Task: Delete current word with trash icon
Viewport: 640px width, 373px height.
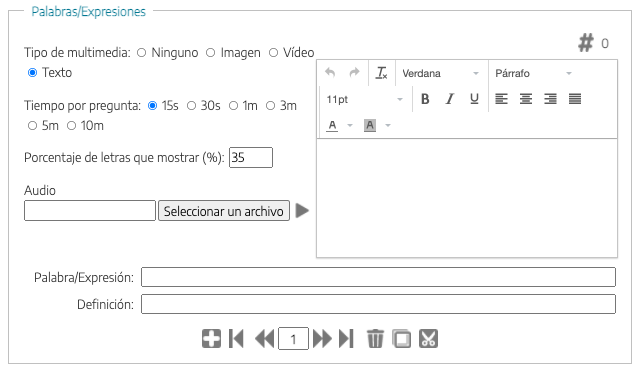Action: tap(375, 339)
